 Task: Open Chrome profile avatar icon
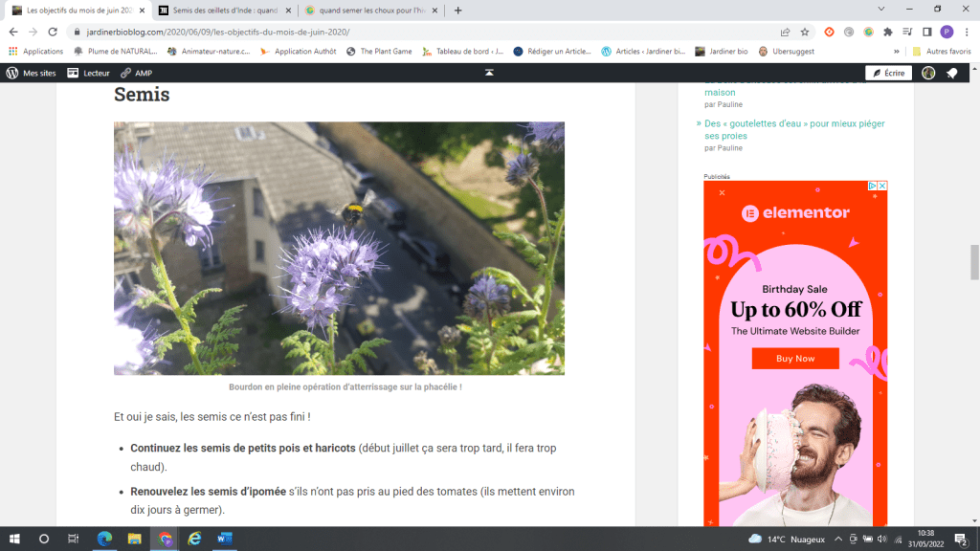947,32
